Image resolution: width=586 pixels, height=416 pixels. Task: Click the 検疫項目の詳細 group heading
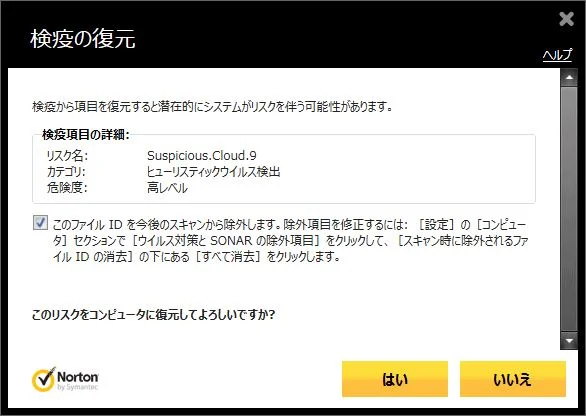pyautogui.click(x=85, y=135)
